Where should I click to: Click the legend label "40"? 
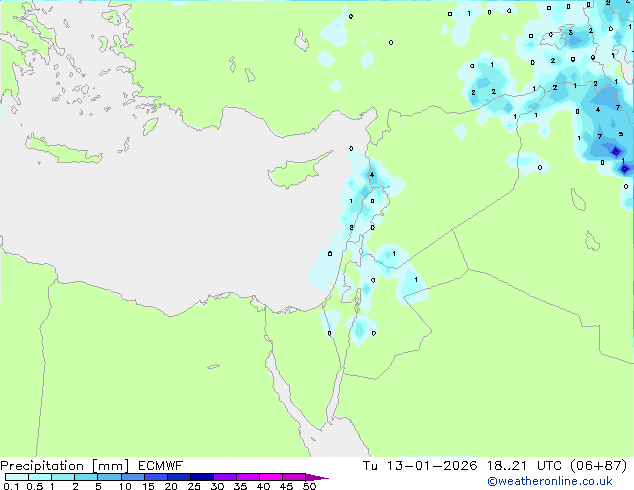(263, 486)
